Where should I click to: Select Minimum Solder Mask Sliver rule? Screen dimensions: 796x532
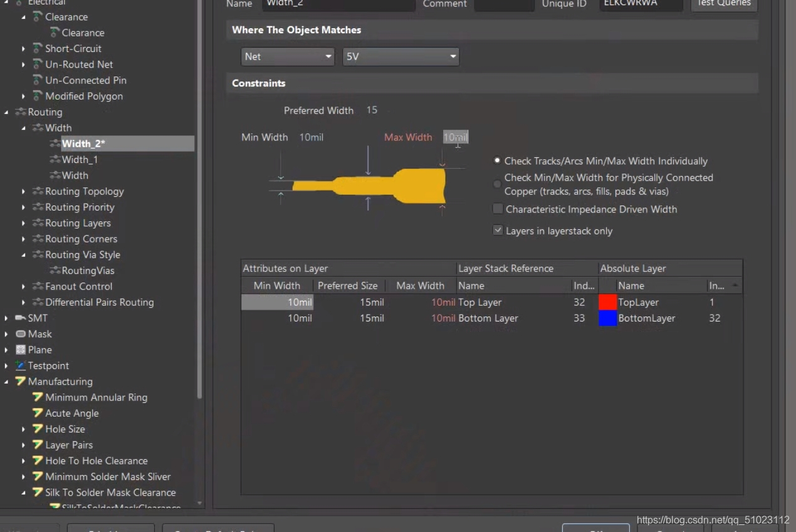tap(108, 476)
